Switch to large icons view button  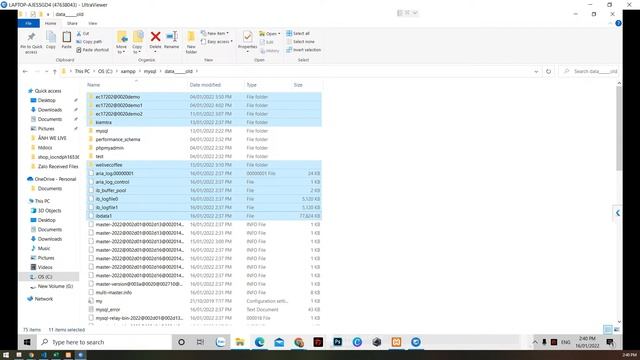click(x=617, y=329)
